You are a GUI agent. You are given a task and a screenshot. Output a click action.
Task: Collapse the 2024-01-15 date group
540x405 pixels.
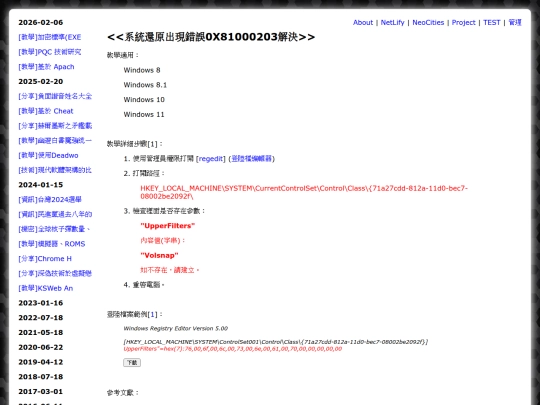coord(41,185)
